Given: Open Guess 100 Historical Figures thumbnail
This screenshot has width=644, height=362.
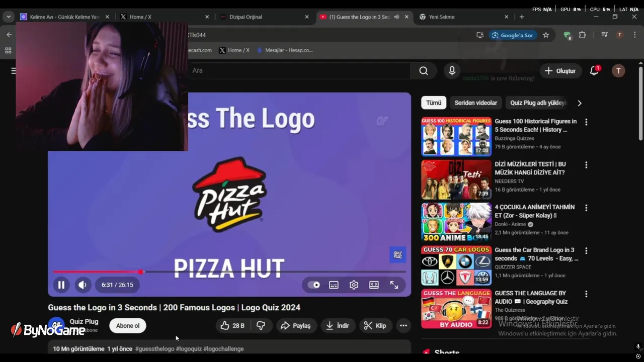Looking at the screenshot, I should coord(456,137).
